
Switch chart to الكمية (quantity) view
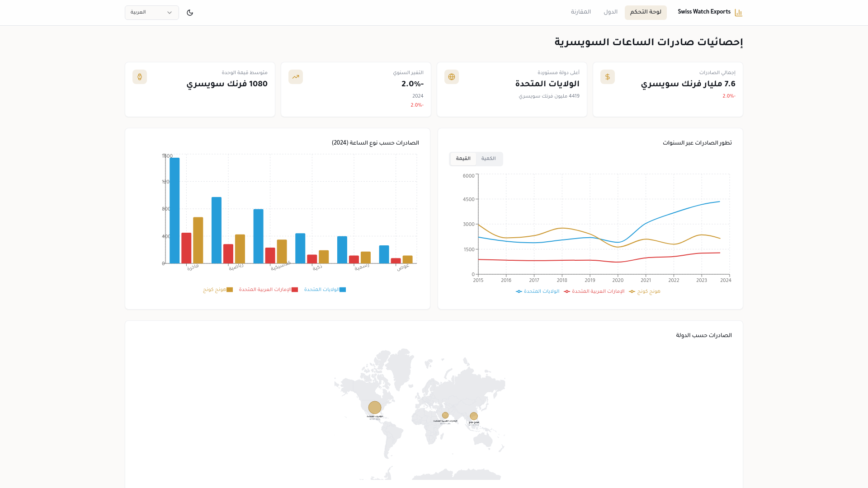point(488,159)
